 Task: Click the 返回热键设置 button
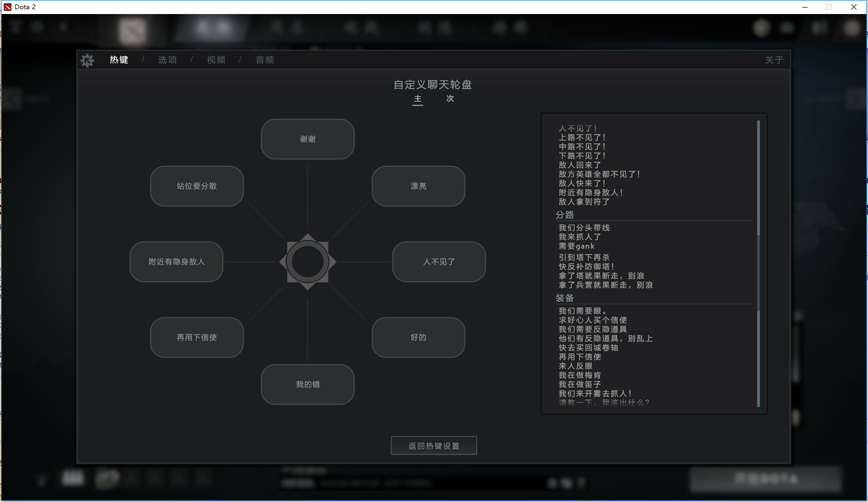(433, 446)
